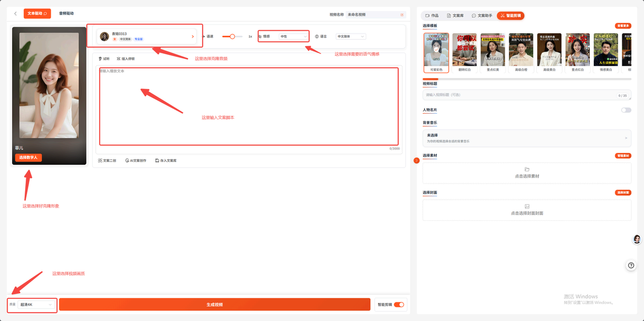Open the 质量 超清4K quality dropdown
This screenshot has height=321, width=644.
(x=36, y=304)
